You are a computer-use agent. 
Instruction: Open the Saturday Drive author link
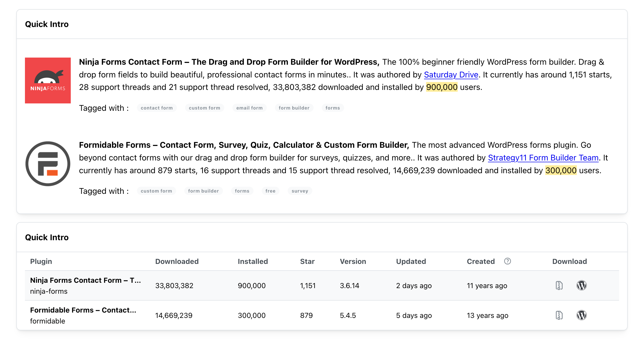pos(451,75)
